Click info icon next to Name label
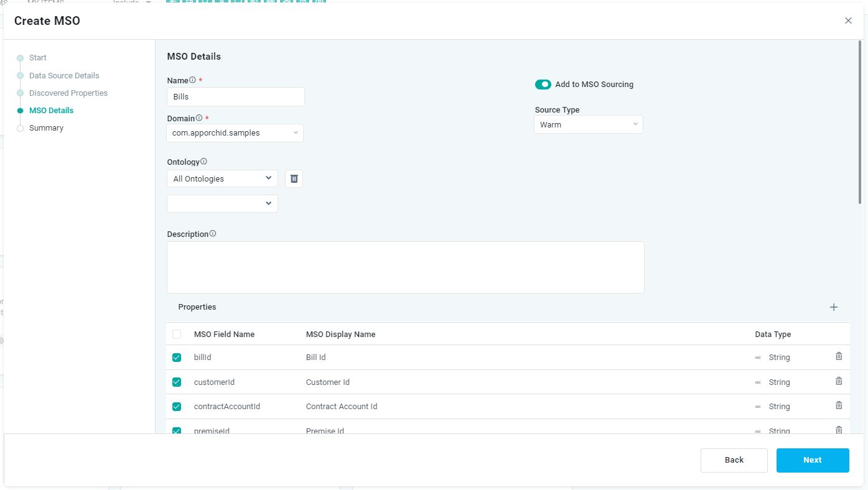 [x=193, y=80]
